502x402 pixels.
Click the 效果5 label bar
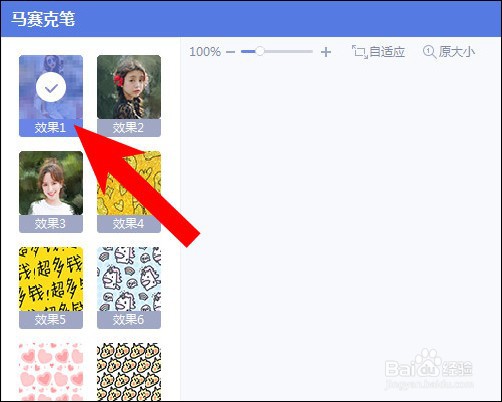coord(51,320)
